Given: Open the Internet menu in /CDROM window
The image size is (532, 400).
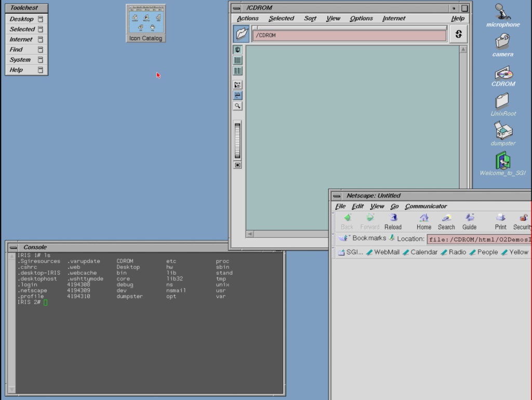Looking at the screenshot, I should click(x=394, y=18).
